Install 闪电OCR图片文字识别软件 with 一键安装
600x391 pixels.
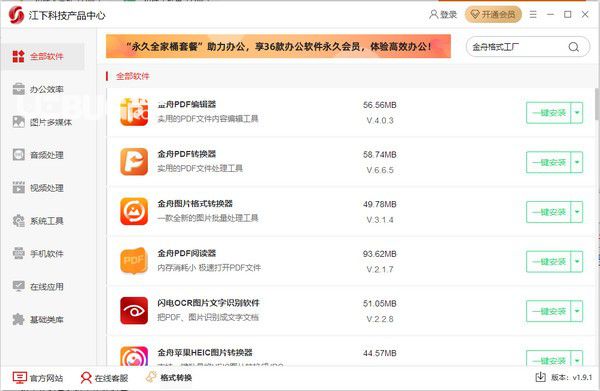[548, 311]
